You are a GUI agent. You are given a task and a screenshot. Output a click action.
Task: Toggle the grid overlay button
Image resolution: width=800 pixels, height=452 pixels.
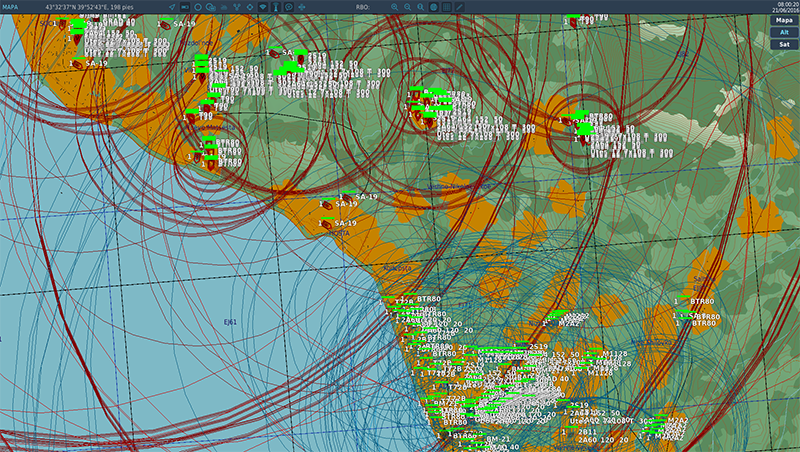tap(446, 7)
